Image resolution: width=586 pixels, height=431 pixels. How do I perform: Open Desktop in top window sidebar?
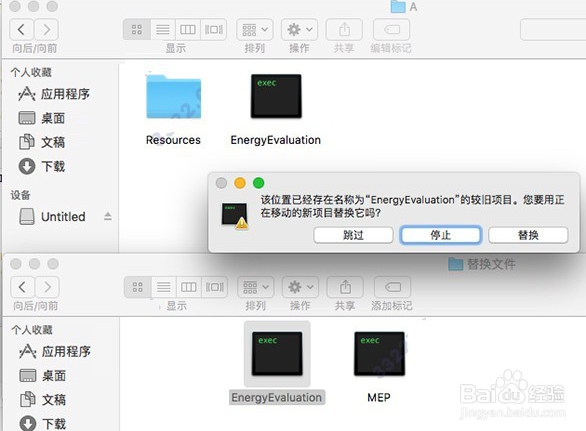[x=41, y=118]
